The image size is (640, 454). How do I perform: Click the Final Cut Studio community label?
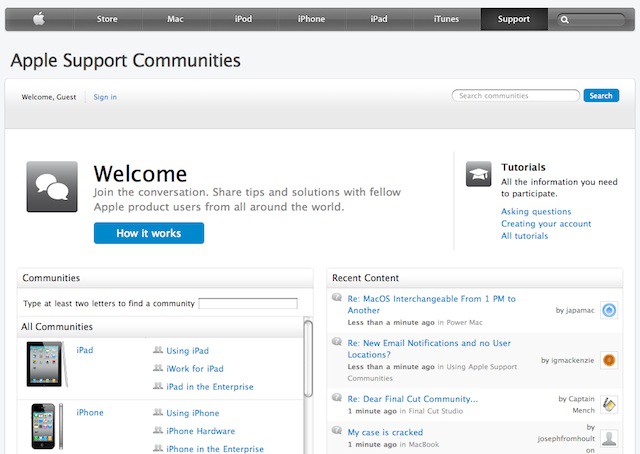[436, 411]
